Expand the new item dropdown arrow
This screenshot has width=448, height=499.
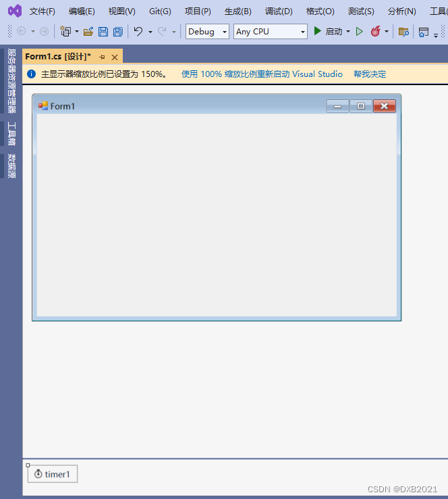(77, 32)
